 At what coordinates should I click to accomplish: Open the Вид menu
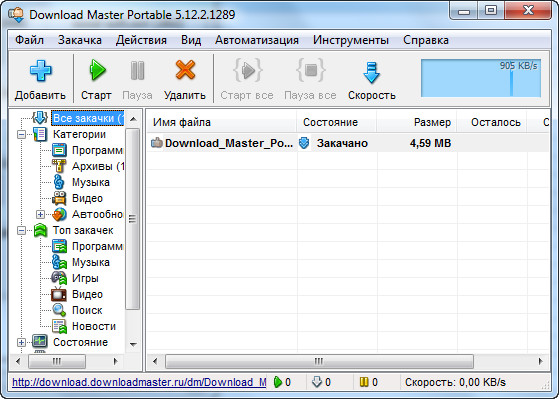tap(191, 40)
